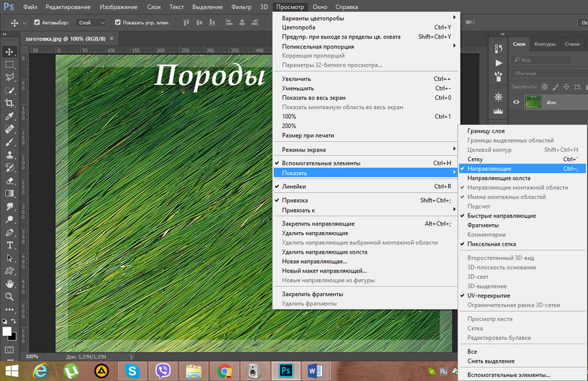Open the Слой auto-select dropdown
Screen dimensions: 588x381
(x=91, y=22)
